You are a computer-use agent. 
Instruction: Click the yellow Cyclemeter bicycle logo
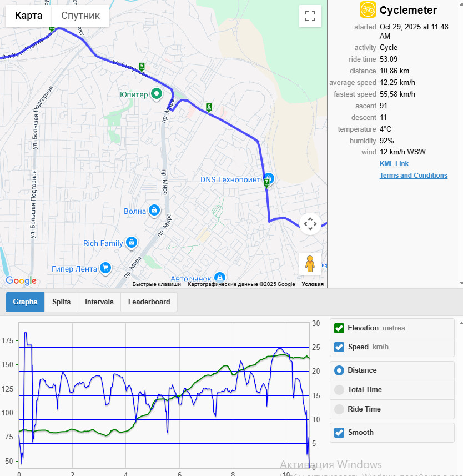coord(368,9)
